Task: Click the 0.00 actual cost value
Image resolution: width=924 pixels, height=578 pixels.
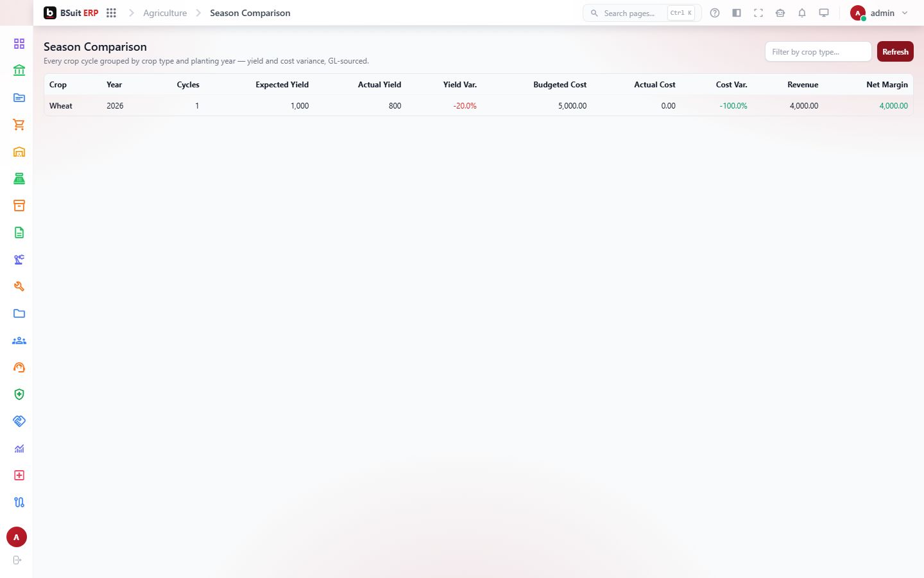Action: [669, 106]
